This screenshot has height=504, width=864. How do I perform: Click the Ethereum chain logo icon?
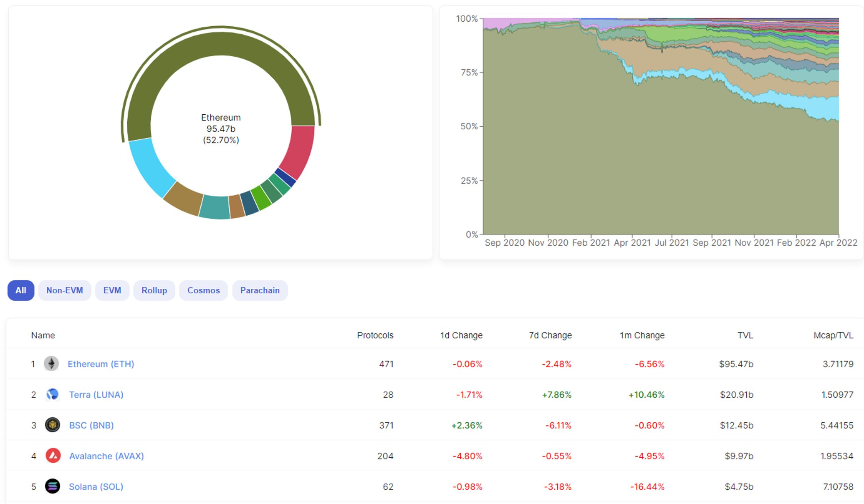pyautogui.click(x=51, y=364)
